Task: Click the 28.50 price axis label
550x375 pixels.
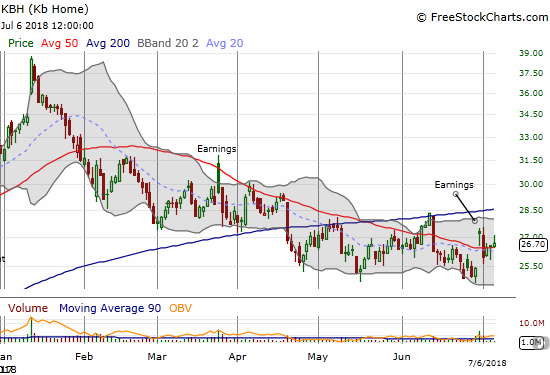Action: click(531, 210)
